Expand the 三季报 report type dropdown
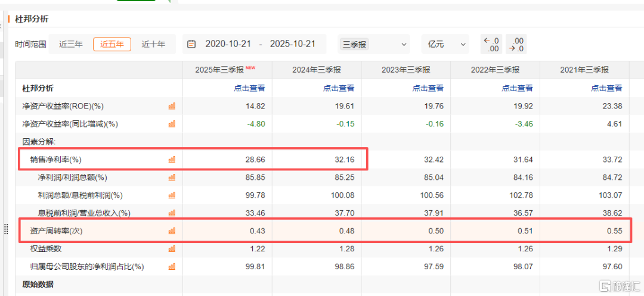 (374, 44)
